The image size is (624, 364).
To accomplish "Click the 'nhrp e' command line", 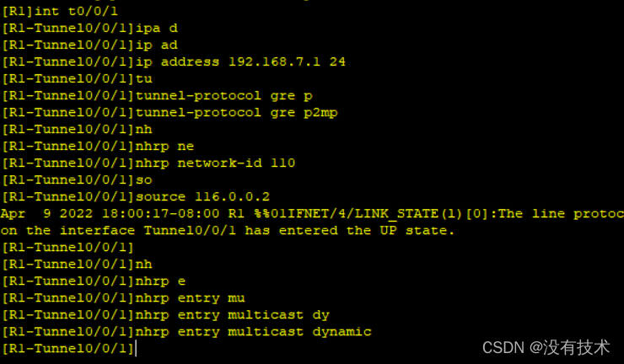I will click(x=94, y=281).
